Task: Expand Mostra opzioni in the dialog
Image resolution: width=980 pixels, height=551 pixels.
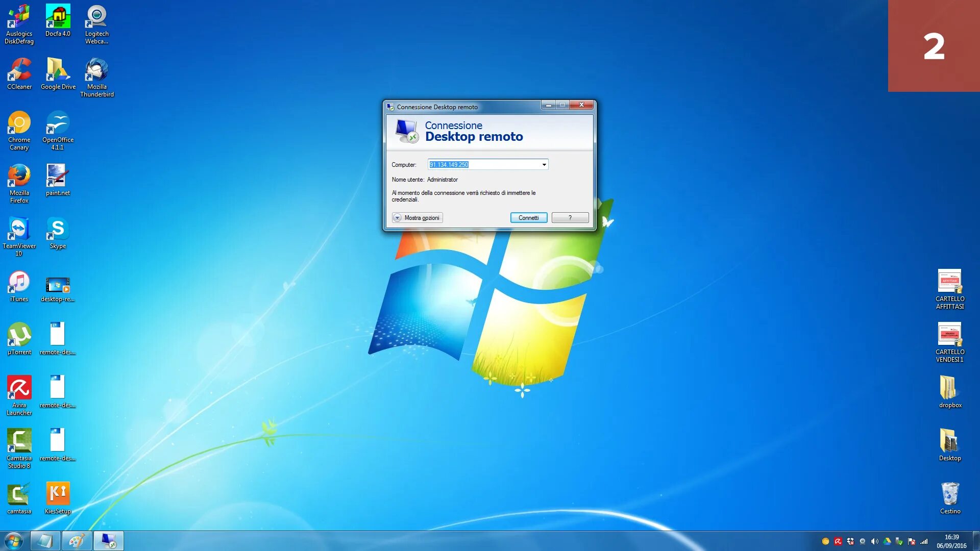Action: pyautogui.click(x=417, y=218)
